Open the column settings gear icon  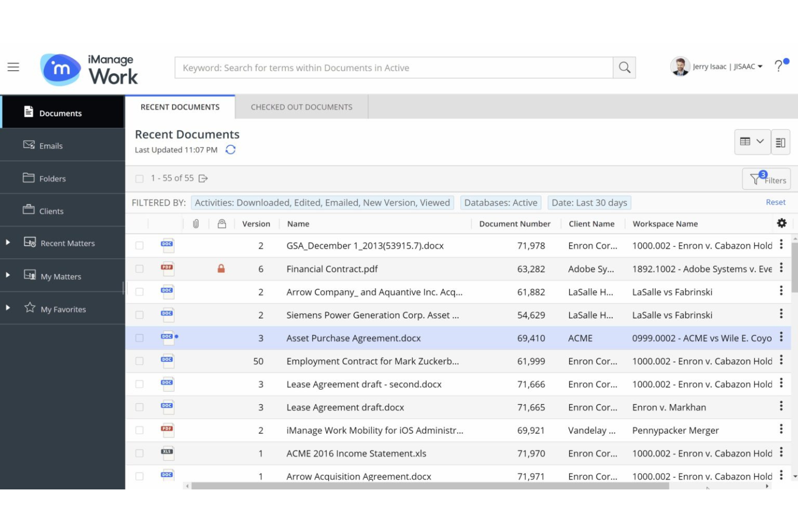[781, 223]
